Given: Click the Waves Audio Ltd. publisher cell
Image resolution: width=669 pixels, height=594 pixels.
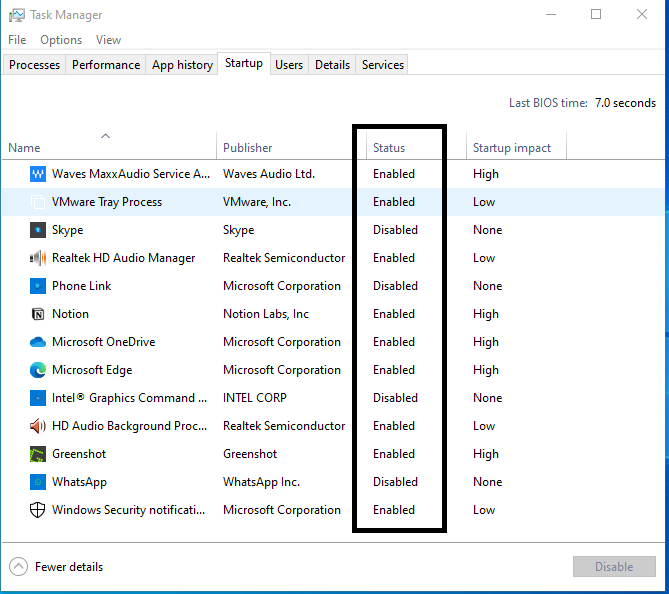Looking at the screenshot, I should pyautogui.click(x=269, y=174).
